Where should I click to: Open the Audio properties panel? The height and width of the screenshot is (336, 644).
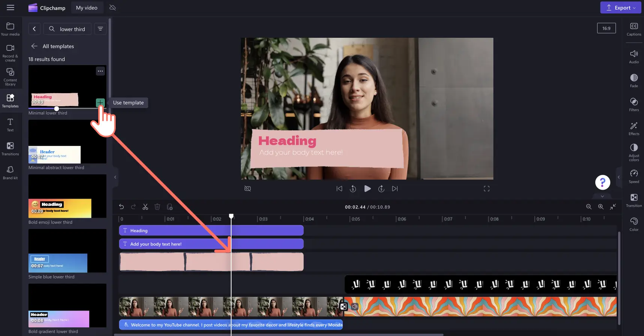[634, 56]
